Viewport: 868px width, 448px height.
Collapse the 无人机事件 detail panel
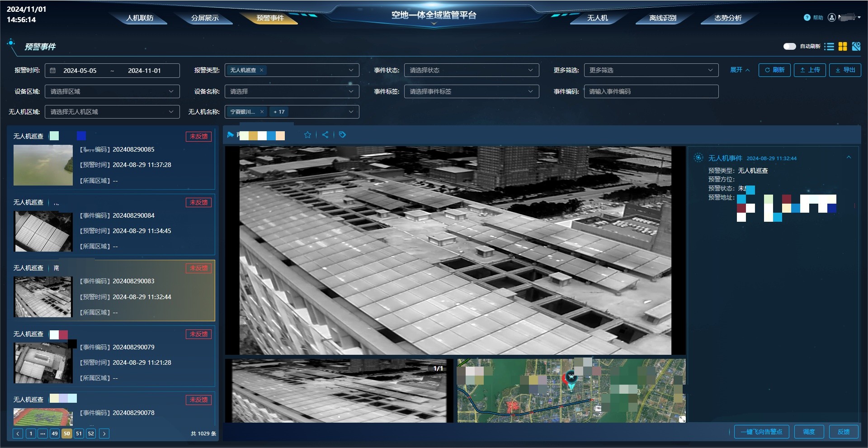point(849,157)
